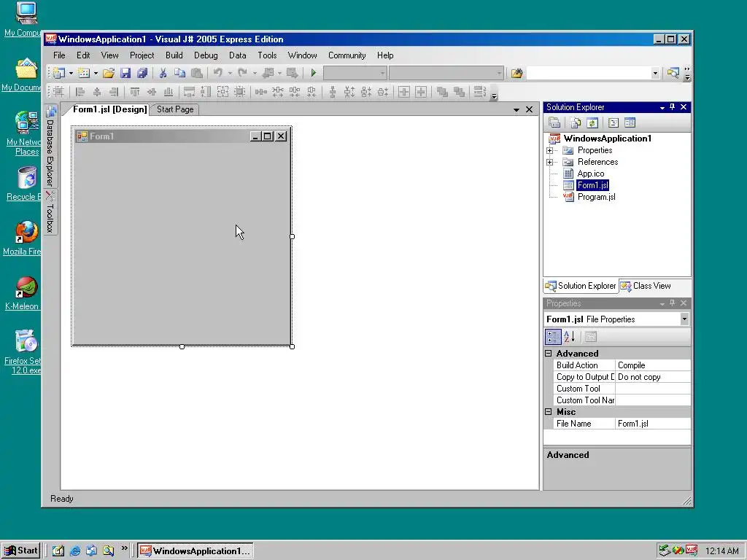Click the Refresh icon in Solution Explorer

(592, 122)
